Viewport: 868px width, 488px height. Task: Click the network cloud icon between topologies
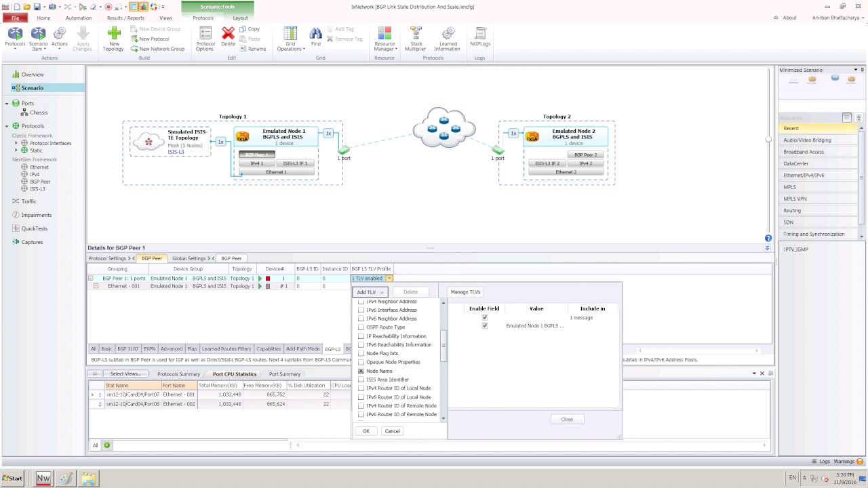click(444, 128)
